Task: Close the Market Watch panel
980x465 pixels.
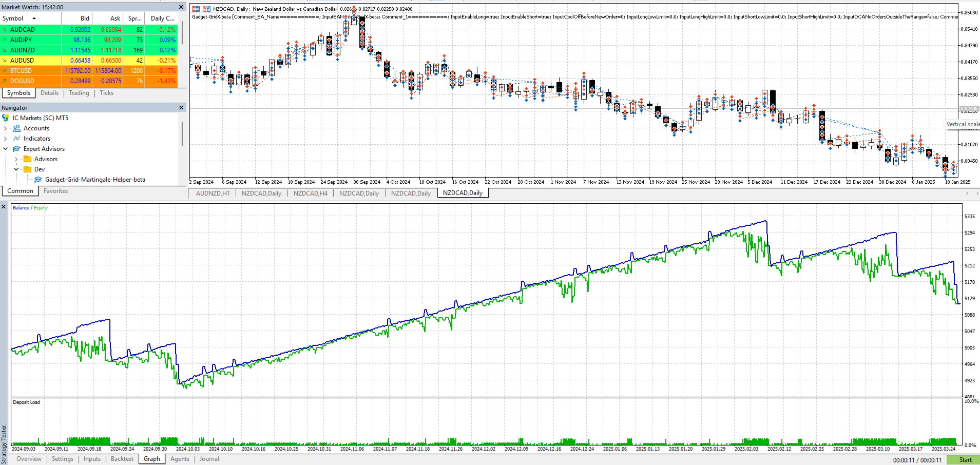Action: tap(181, 7)
